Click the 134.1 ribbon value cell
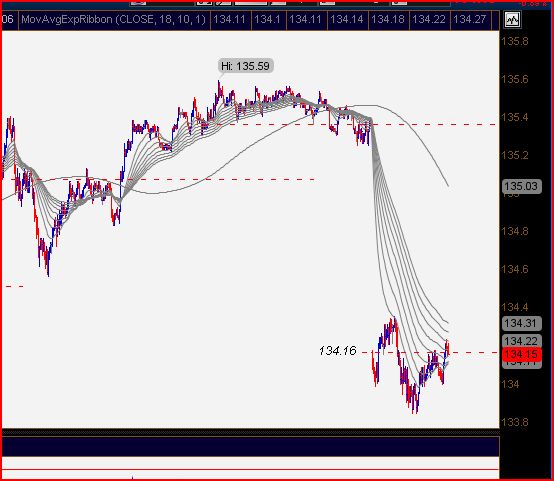Image resolution: width=554 pixels, height=481 pixels. (267, 19)
